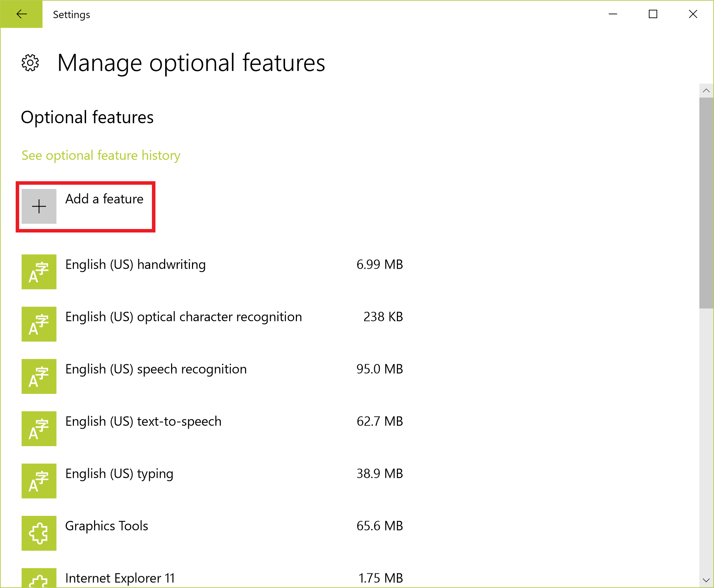714x588 pixels.
Task: Click the back arrow in the title bar
Action: click(x=21, y=14)
